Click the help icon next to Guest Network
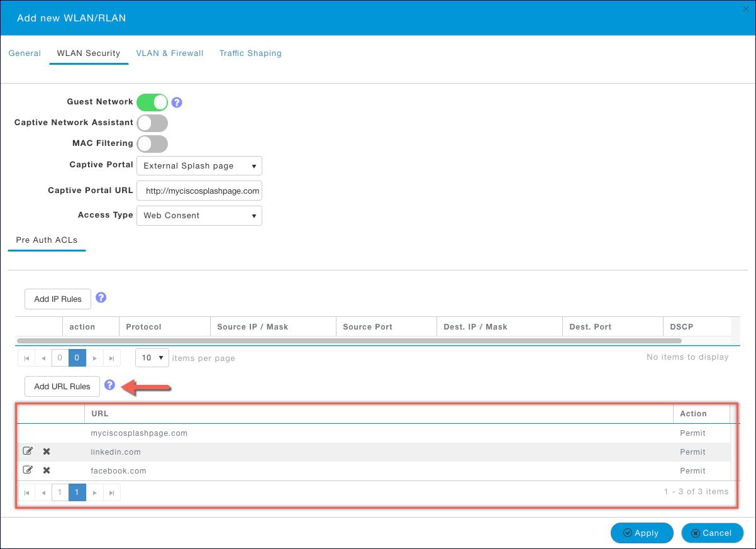This screenshot has width=756, height=549. pyautogui.click(x=177, y=103)
